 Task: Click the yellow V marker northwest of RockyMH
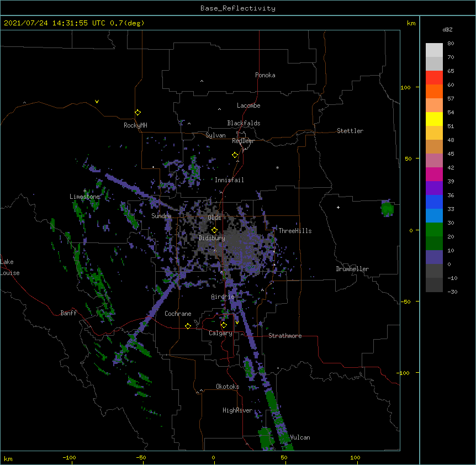click(97, 102)
